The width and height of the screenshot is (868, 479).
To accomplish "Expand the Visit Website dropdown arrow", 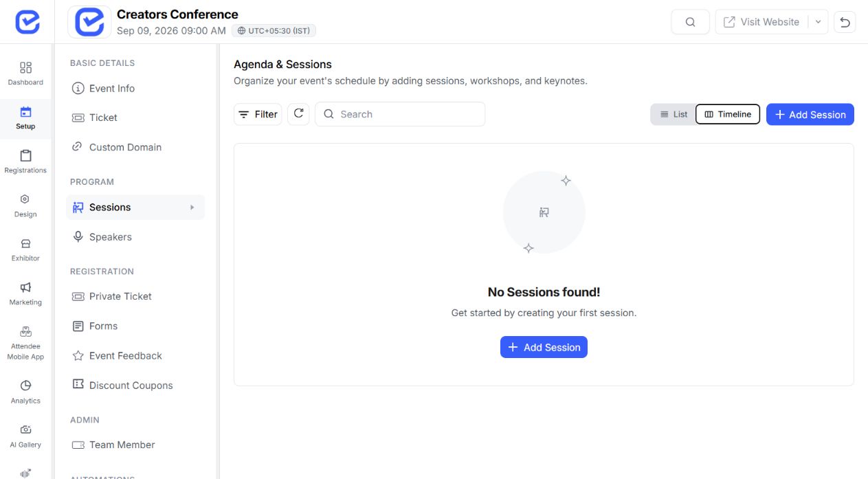I will click(818, 22).
